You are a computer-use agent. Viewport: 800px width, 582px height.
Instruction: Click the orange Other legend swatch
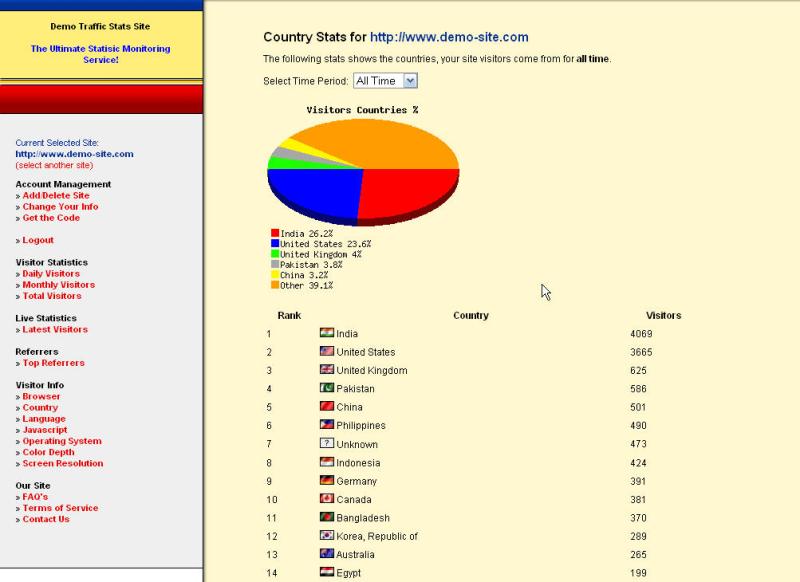(x=275, y=285)
